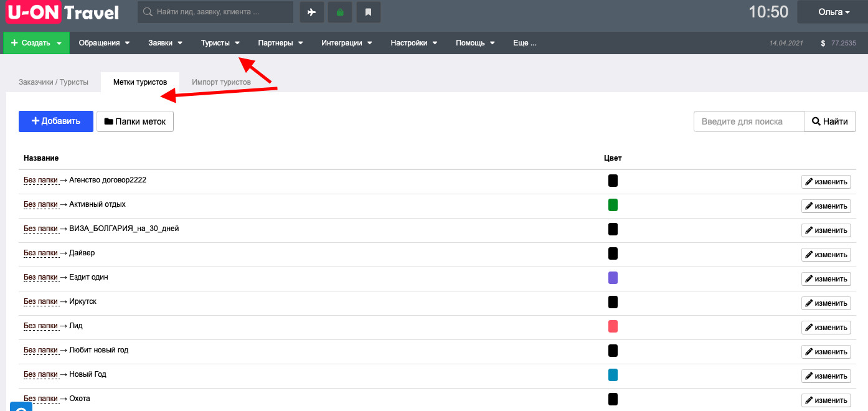Click Без папки link for Дайвер

(x=40, y=253)
